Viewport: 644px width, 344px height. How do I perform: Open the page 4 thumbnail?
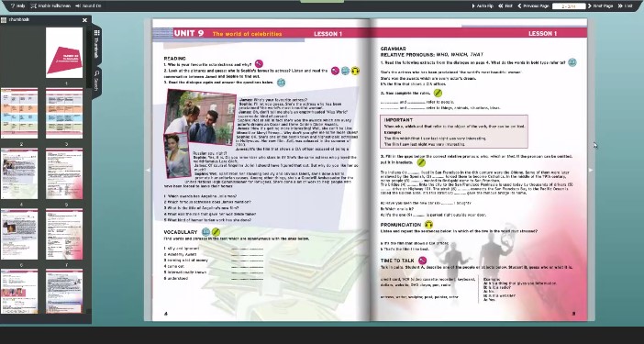pyautogui.click(x=19, y=173)
